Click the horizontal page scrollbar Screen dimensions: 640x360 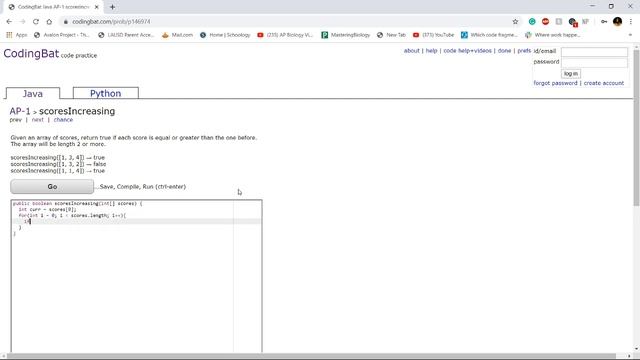coord(311,356)
